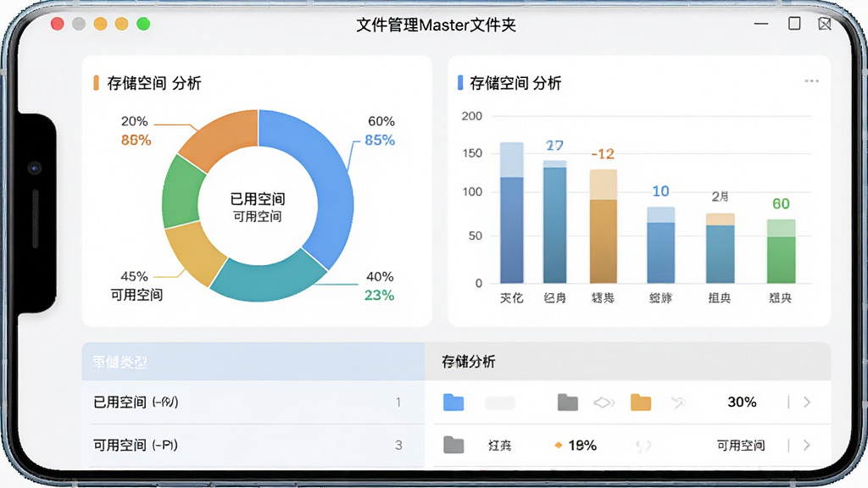Screen dimensions: 868x488
Task: Click the window title 文件管理Master文件夹
Action: (437, 25)
